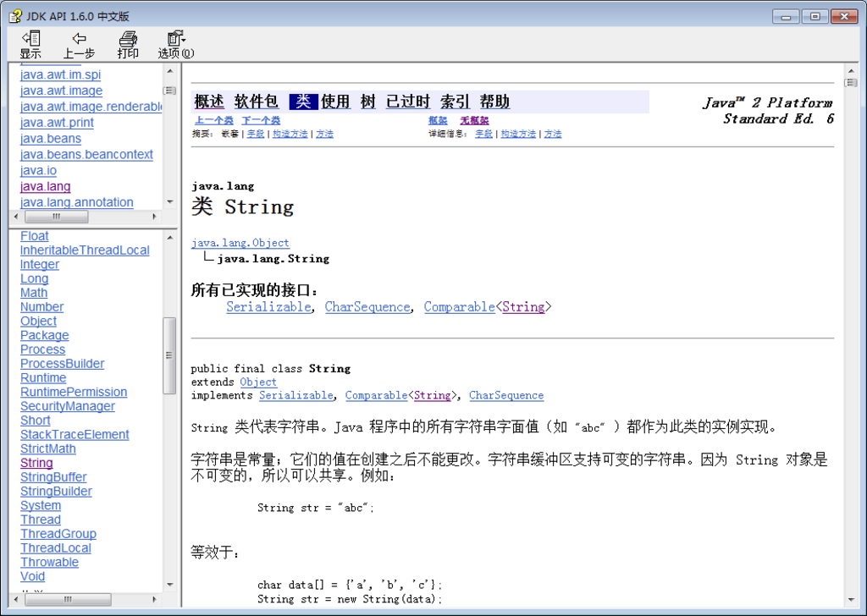This screenshot has width=867, height=616.
Task: Open the Runtime class
Action: coord(43,378)
